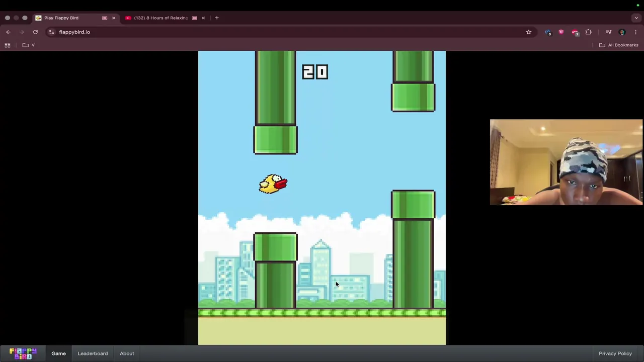Go forward using the browser forward arrow
Viewport: 644px width, 362px height.
coord(22,32)
